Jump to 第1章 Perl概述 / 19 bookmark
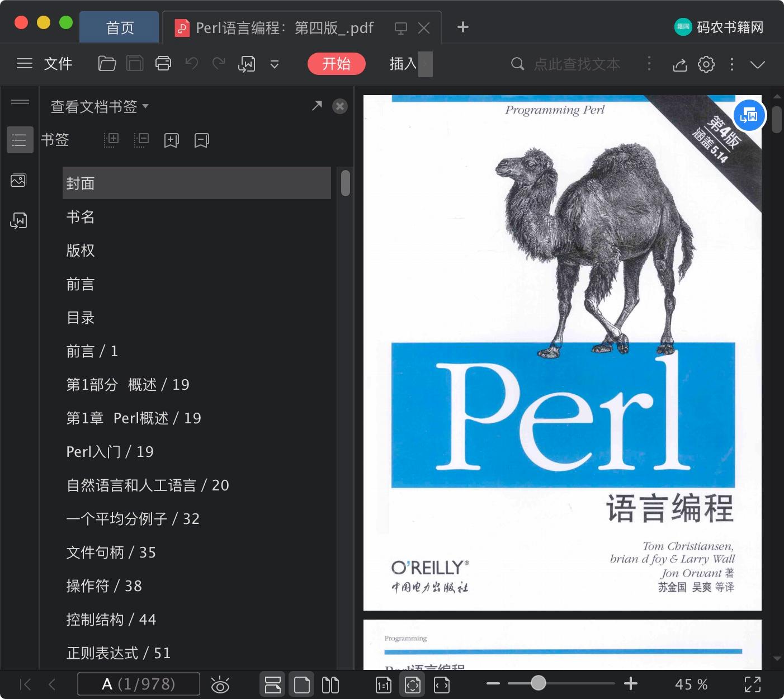Viewport: 784px width, 699px height. click(134, 418)
